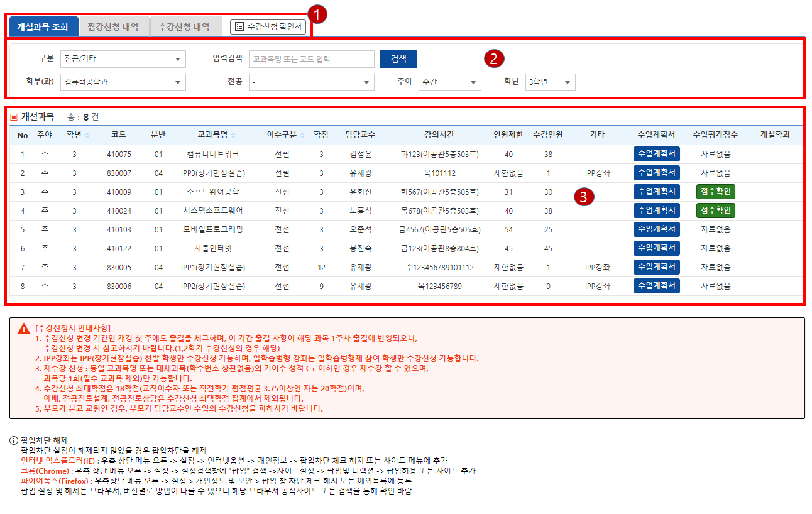Screen dimensions: 812x514
Task: Click the 담당교수 column header
Action: point(360,135)
